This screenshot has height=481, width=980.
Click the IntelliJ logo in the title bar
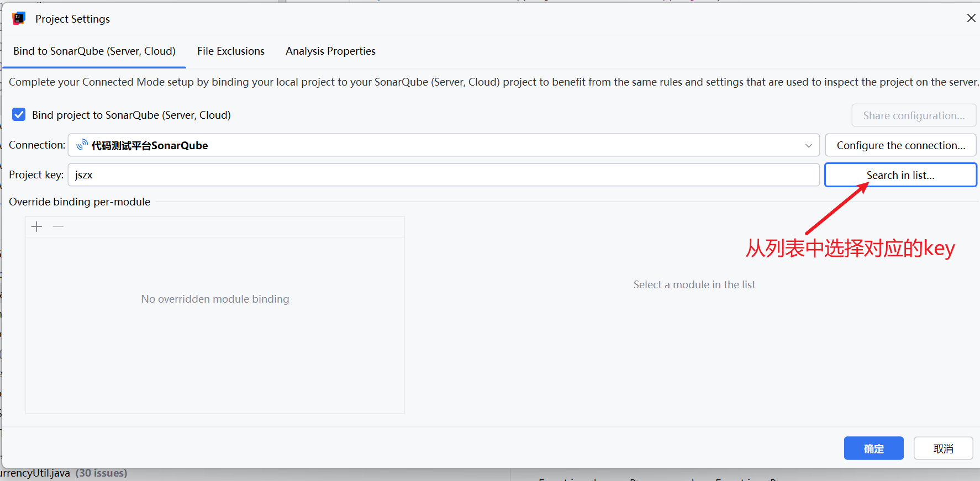tap(19, 18)
